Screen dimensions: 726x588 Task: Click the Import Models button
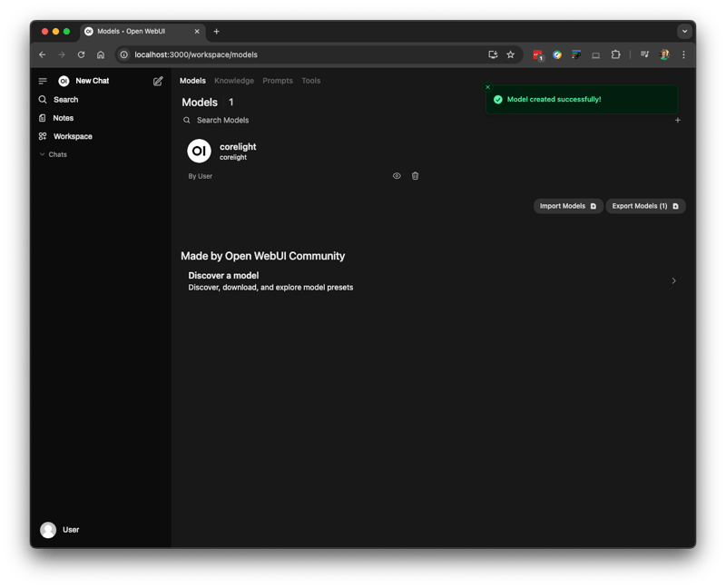568,206
